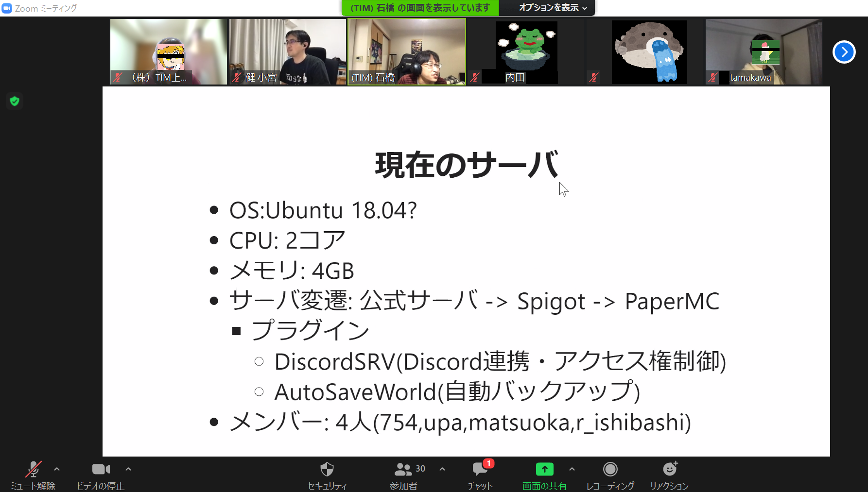Select the 健 小宮 video thumbnail

pyautogui.click(x=287, y=51)
